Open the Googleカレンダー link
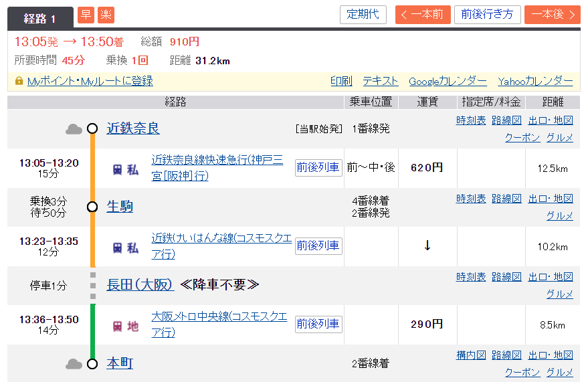 [448, 81]
